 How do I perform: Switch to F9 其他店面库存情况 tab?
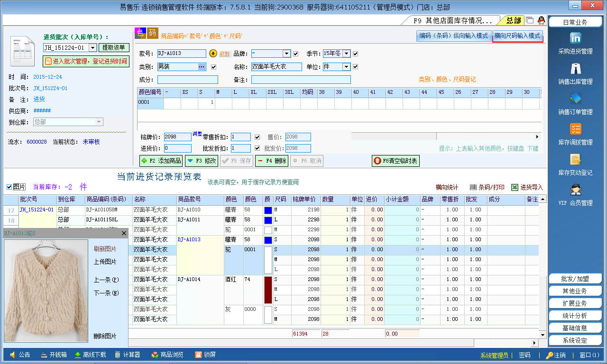pos(451,20)
